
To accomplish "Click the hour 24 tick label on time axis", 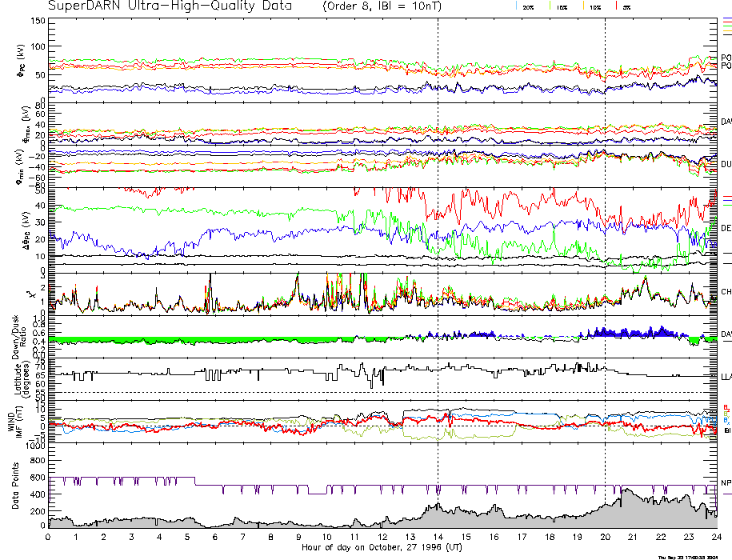I will click(716, 537).
